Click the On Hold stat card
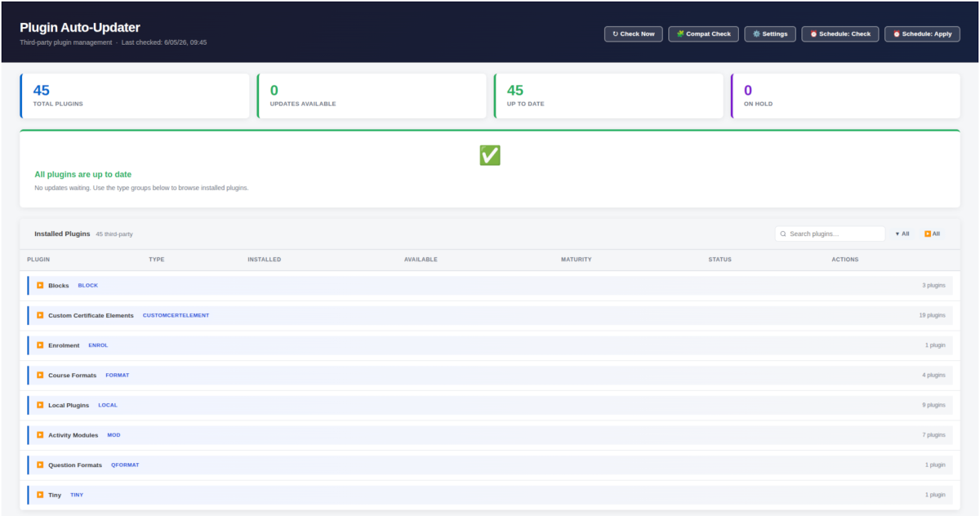The width and height of the screenshot is (980, 516). pos(845,96)
